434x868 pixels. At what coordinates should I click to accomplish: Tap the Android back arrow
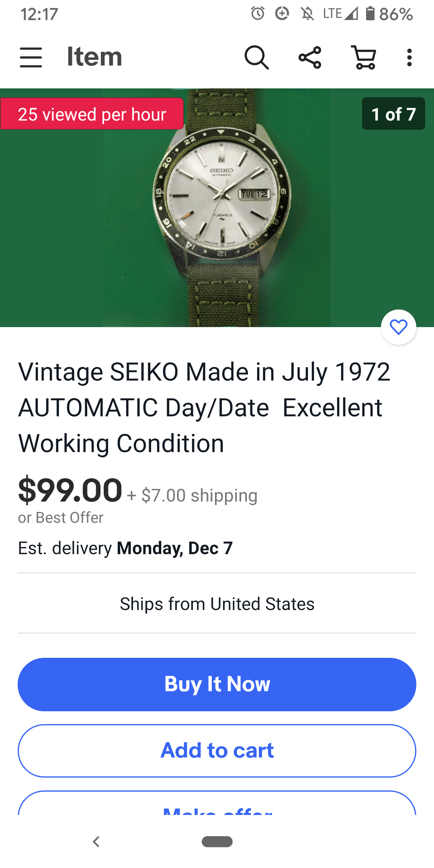[x=96, y=841]
